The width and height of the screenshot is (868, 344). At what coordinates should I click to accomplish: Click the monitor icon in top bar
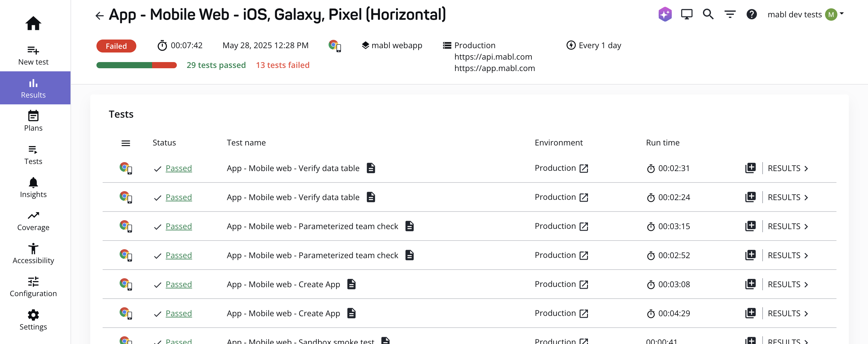click(x=686, y=14)
